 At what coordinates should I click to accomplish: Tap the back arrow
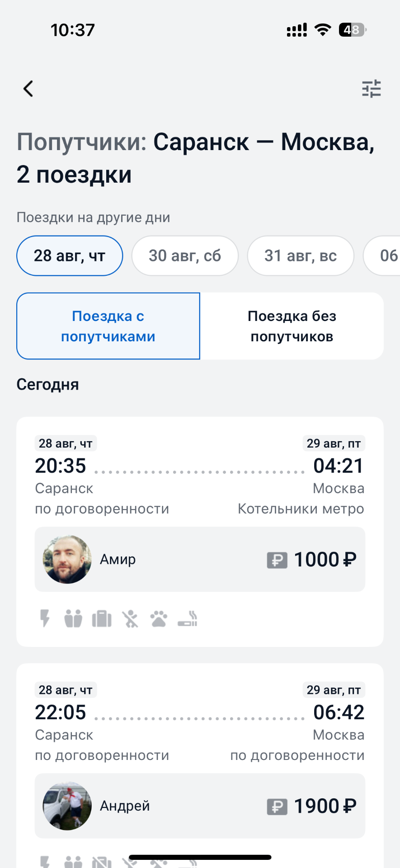click(28, 89)
